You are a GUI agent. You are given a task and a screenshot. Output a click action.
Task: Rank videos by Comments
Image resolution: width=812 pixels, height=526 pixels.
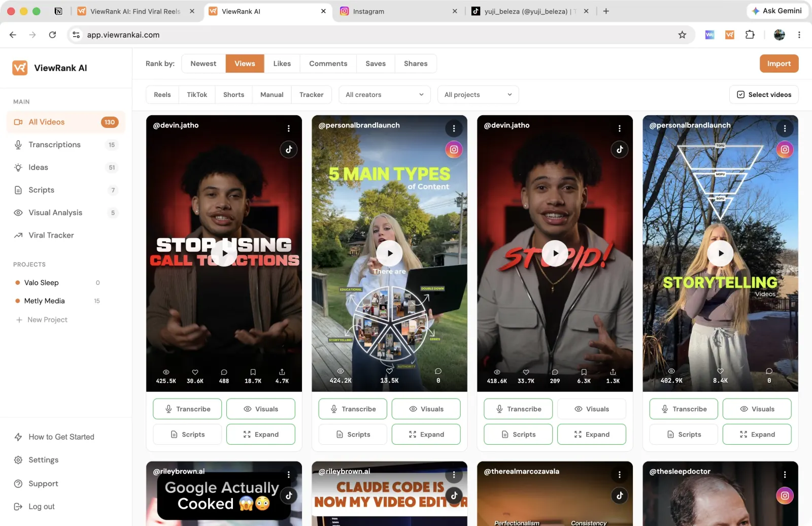pos(328,63)
